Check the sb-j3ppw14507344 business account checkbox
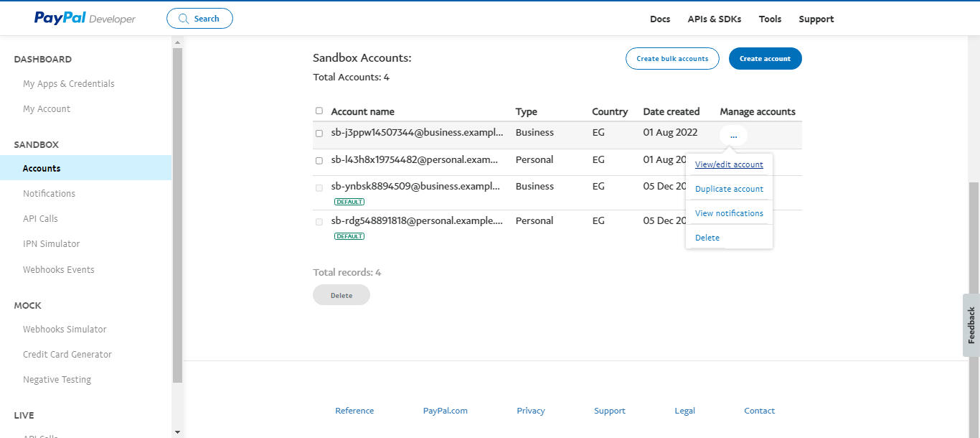This screenshot has width=980, height=438. pos(319,134)
